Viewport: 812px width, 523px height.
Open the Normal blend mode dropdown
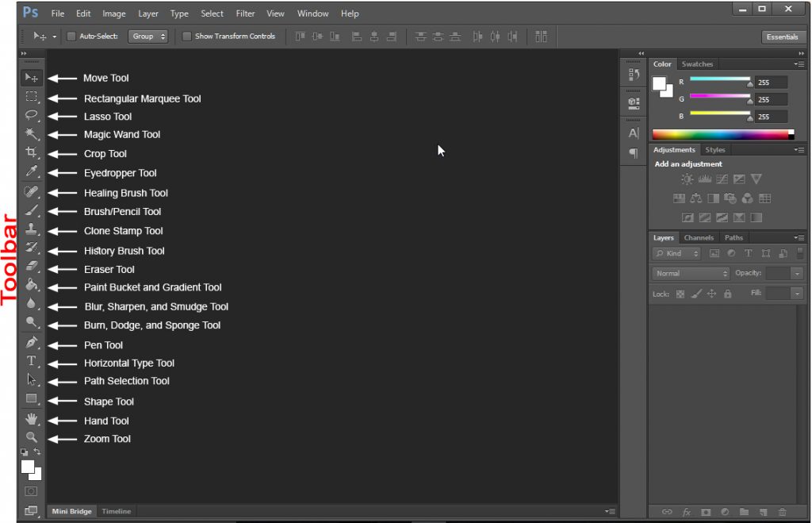689,273
